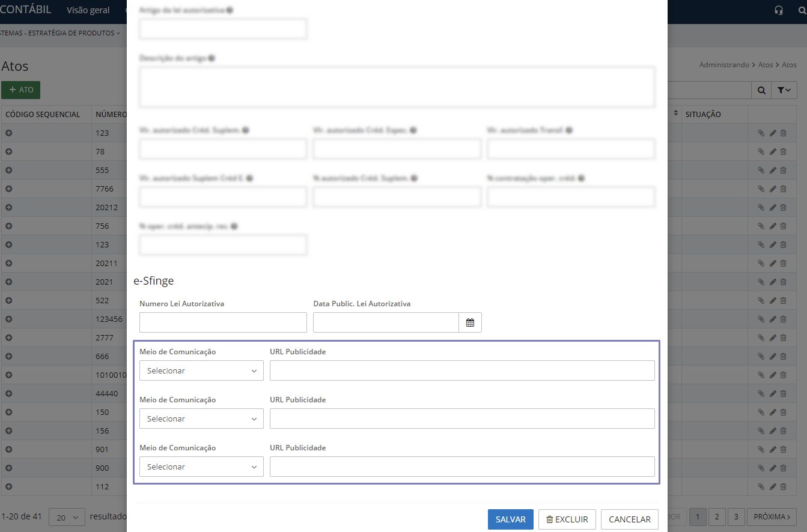This screenshot has width=807, height=532.
Task: Open the middle Meio de Comunicação dropdown
Action: pos(201,419)
